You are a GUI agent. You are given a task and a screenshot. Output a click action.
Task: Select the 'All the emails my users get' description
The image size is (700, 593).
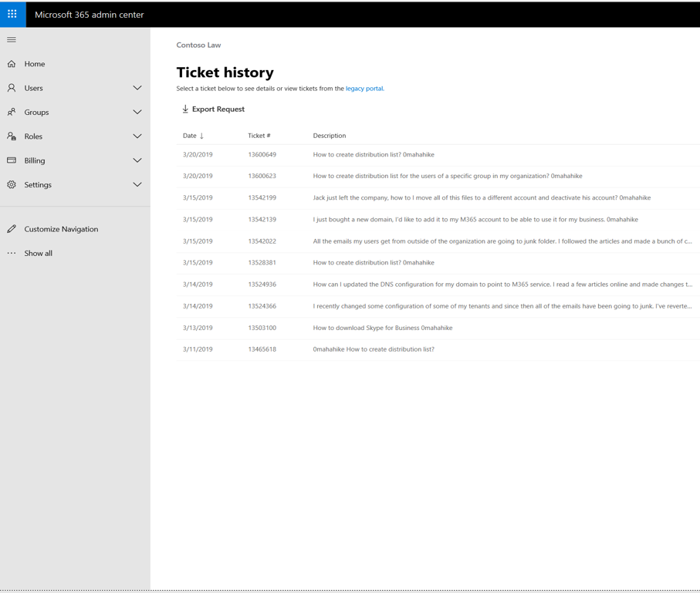click(502, 241)
